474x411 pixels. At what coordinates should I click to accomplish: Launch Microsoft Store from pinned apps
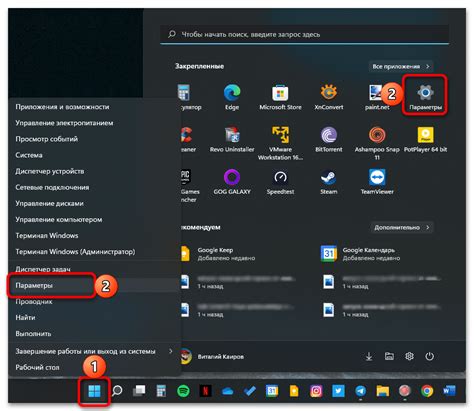coord(280,97)
